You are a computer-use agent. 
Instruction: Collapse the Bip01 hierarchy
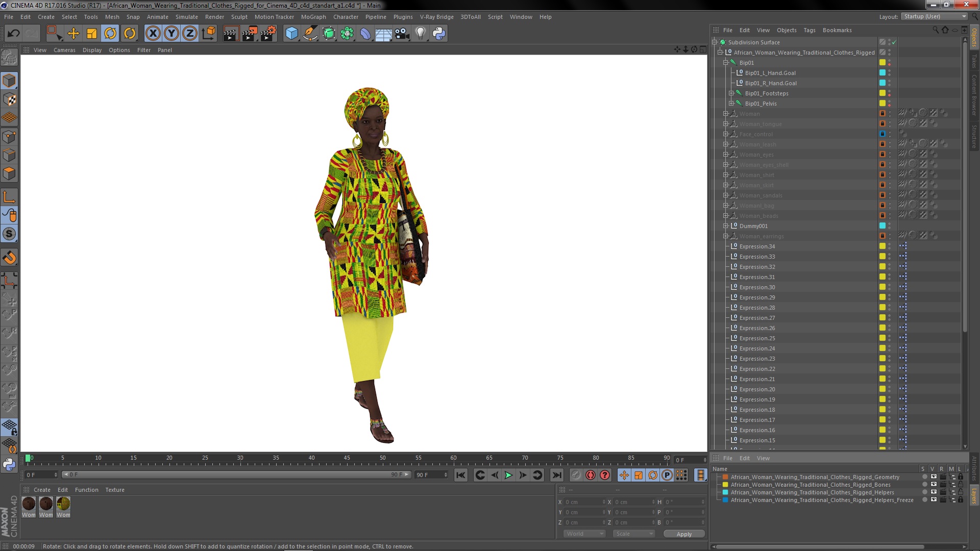coord(726,63)
